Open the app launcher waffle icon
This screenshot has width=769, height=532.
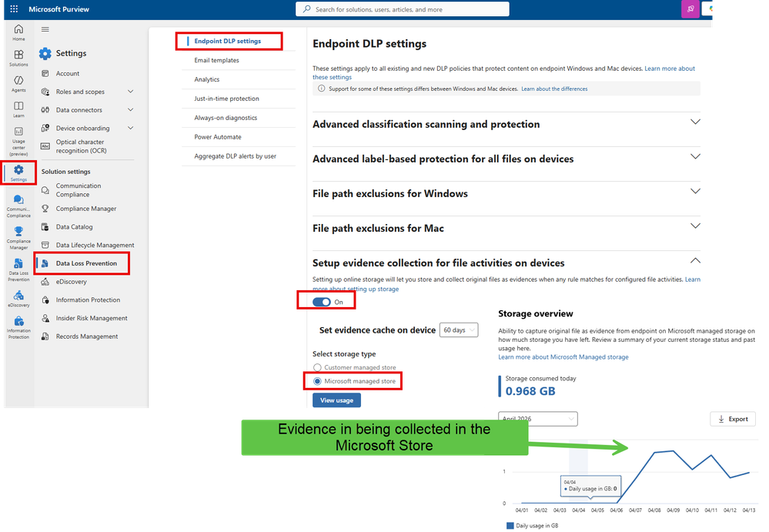14,8
